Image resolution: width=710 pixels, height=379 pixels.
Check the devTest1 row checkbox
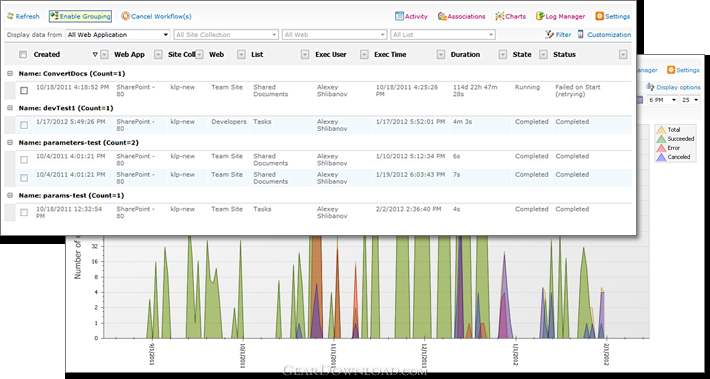24,125
